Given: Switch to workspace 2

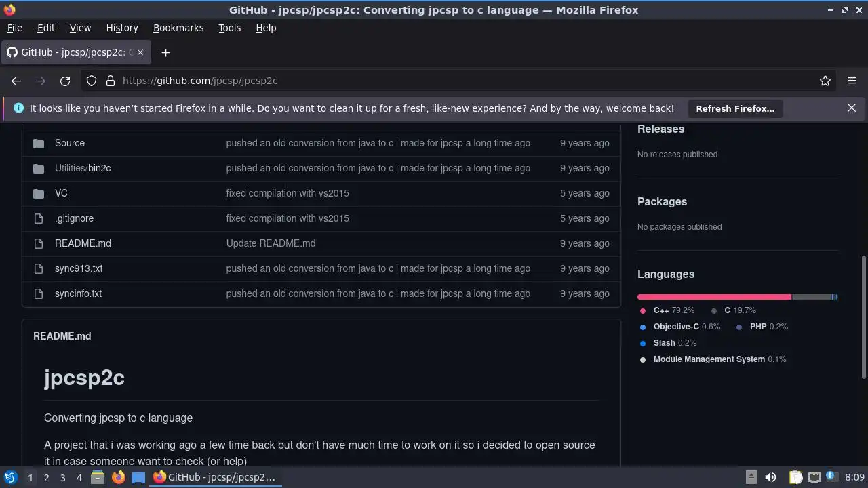Looking at the screenshot, I should (x=46, y=477).
